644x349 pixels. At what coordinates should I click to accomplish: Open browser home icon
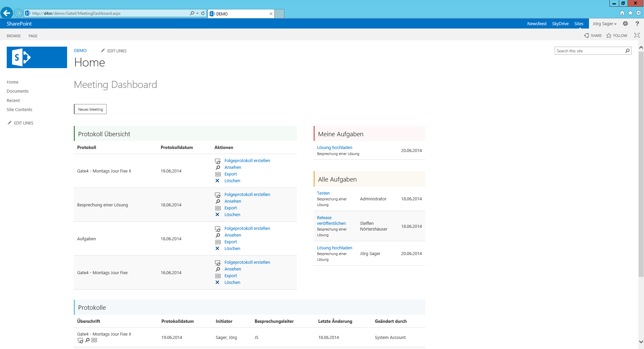click(x=622, y=13)
